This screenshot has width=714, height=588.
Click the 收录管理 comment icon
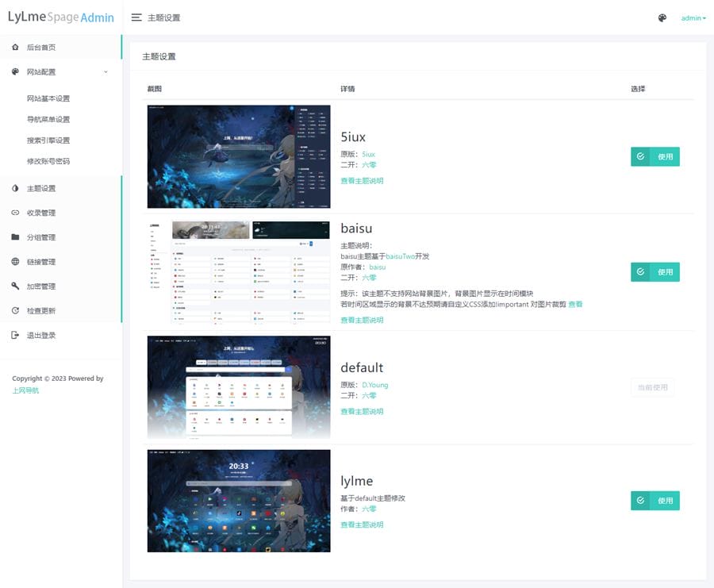point(13,213)
